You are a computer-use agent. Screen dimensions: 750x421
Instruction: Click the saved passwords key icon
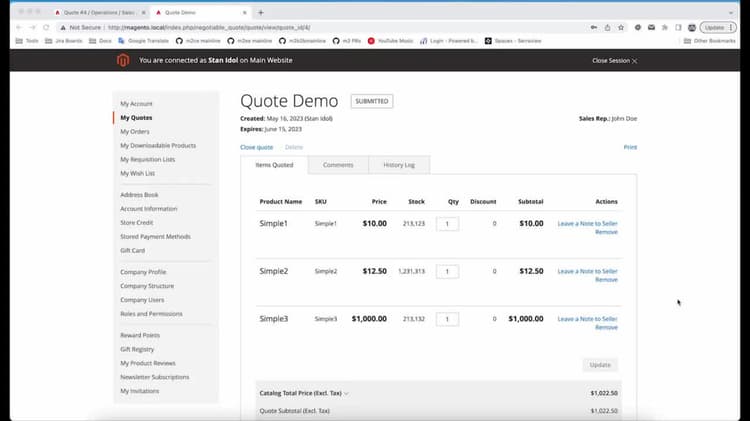(594, 27)
